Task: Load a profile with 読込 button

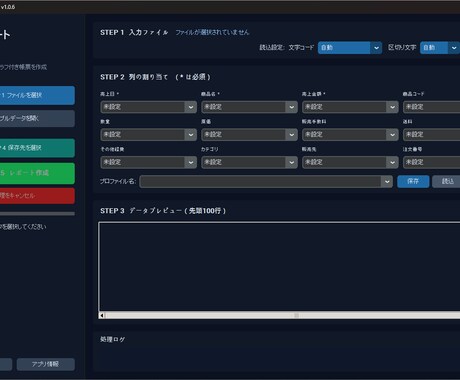Action: click(x=447, y=181)
